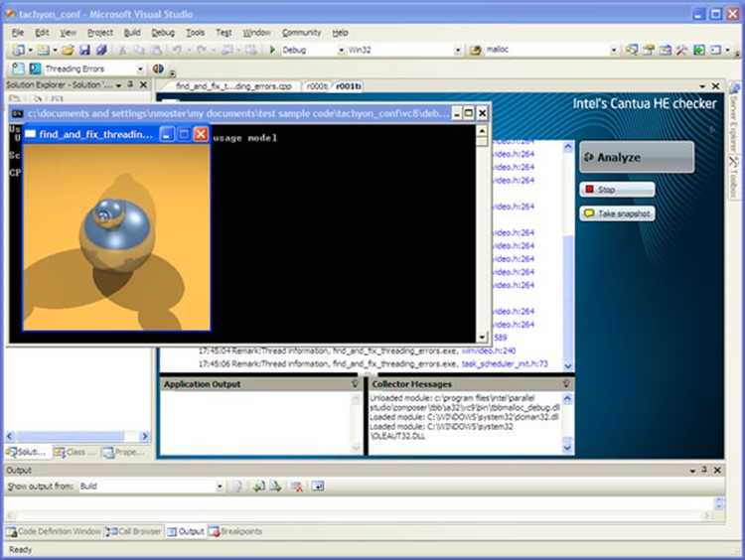Click the Clear All icon in Output toolbar

coord(297,486)
